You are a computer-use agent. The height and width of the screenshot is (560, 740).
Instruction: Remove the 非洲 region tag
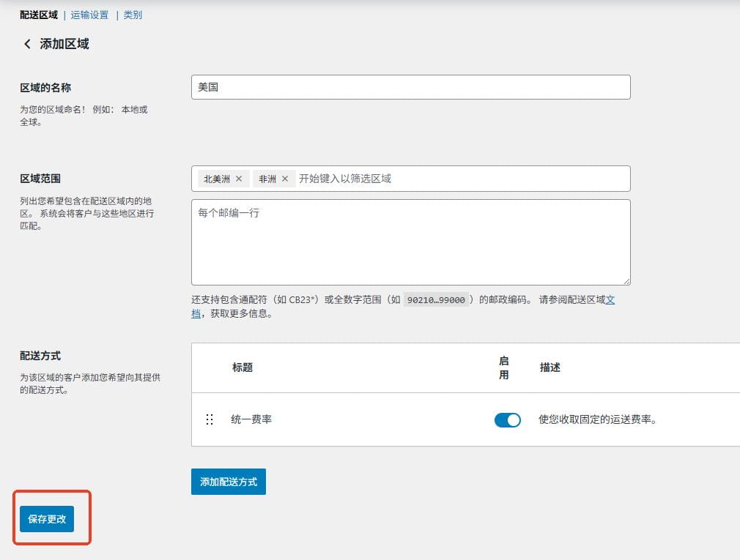284,178
